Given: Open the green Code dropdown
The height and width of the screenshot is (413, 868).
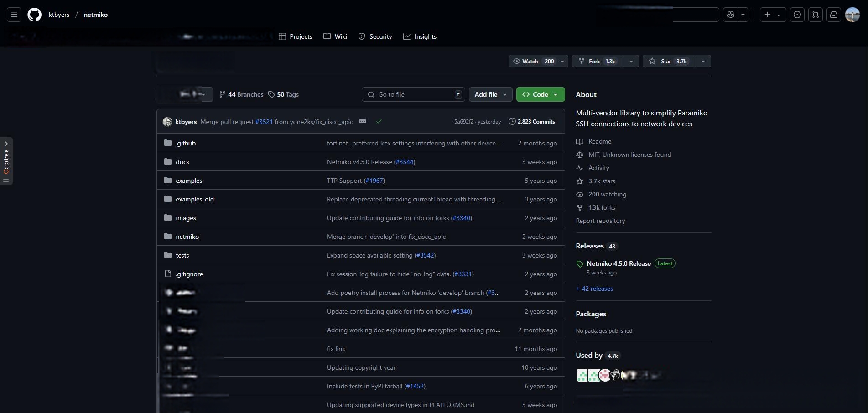Looking at the screenshot, I should point(541,94).
